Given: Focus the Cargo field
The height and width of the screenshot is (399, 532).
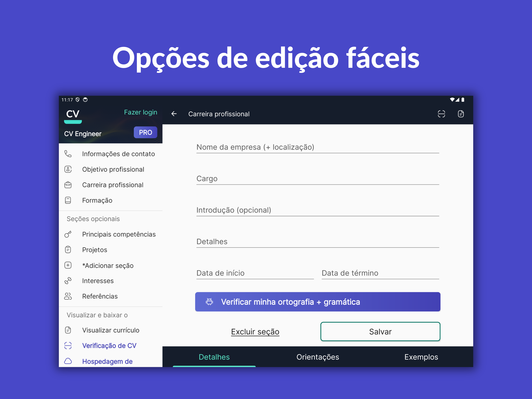Looking at the screenshot, I should 318,178.
